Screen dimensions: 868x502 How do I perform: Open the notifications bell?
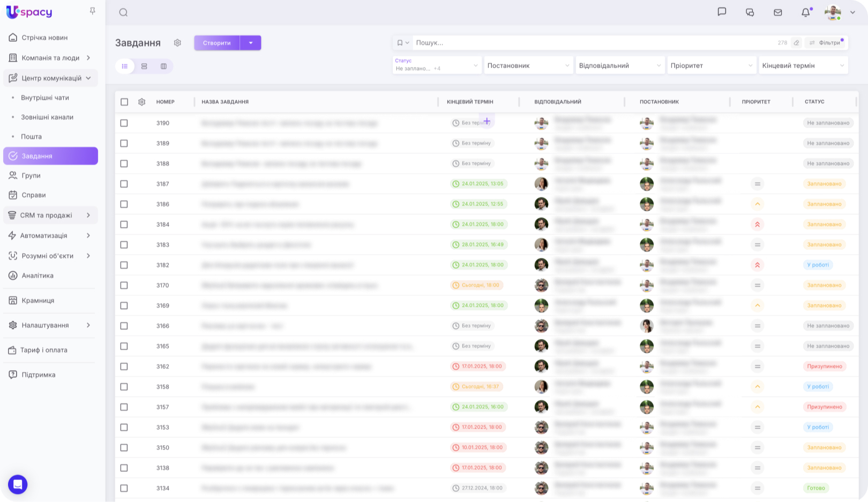pyautogui.click(x=806, y=12)
